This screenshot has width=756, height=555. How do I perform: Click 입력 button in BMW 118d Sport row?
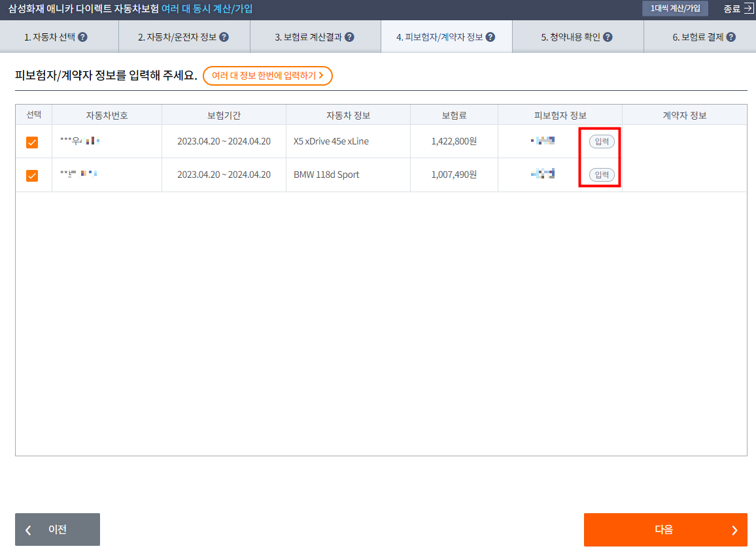pos(602,175)
